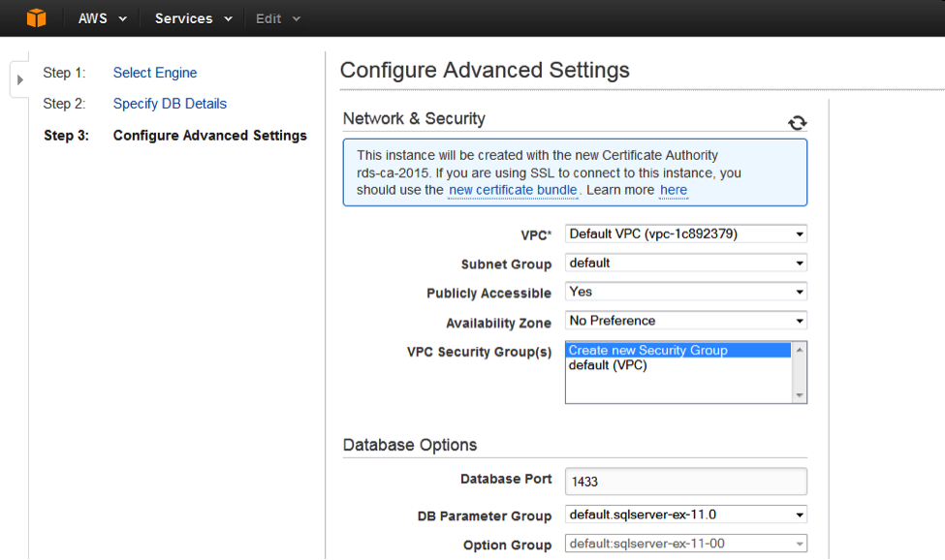This screenshot has height=560, width=945.
Task: Open the new certificate bundle link
Action: [x=513, y=190]
